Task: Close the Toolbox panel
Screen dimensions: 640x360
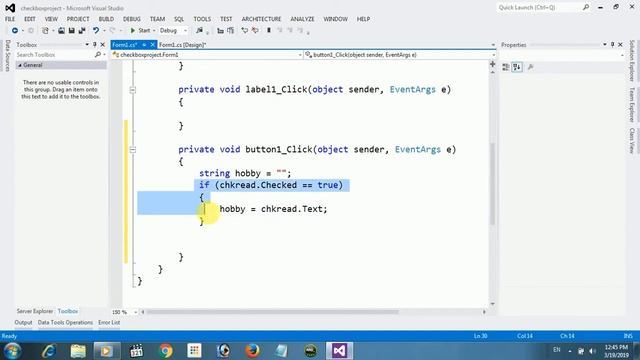Action: [102, 44]
